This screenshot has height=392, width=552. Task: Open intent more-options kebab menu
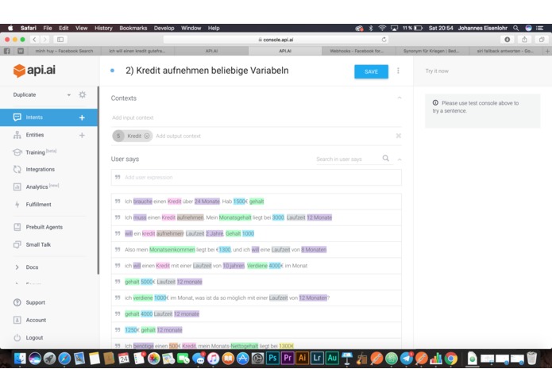pyautogui.click(x=398, y=71)
